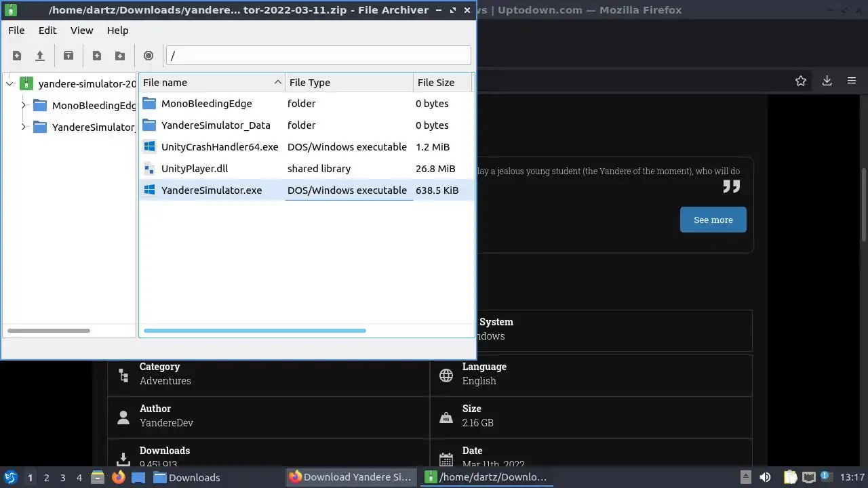Click the file list horizontal scrollbar

255,331
